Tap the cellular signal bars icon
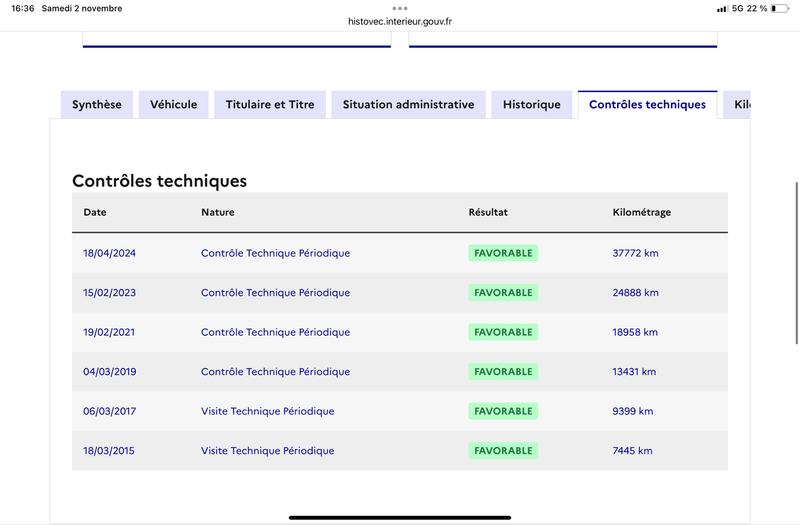This screenshot has width=800, height=525. point(722,9)
